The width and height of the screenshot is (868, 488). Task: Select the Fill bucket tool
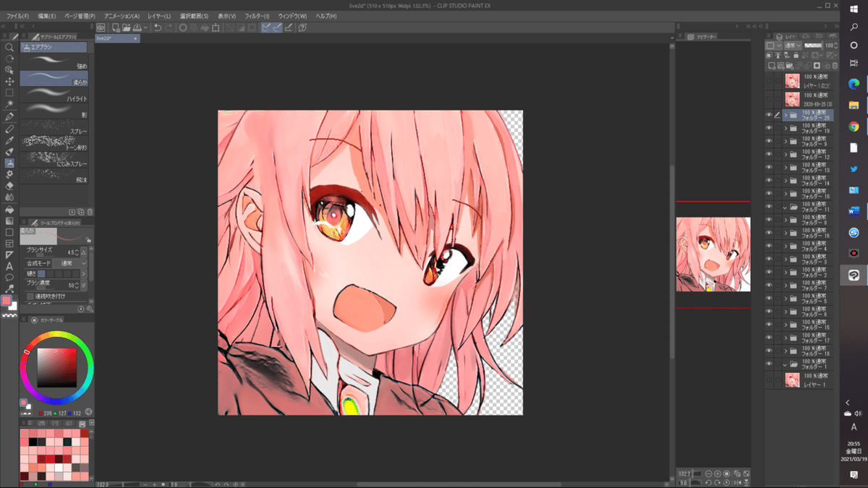pos(9,209)
